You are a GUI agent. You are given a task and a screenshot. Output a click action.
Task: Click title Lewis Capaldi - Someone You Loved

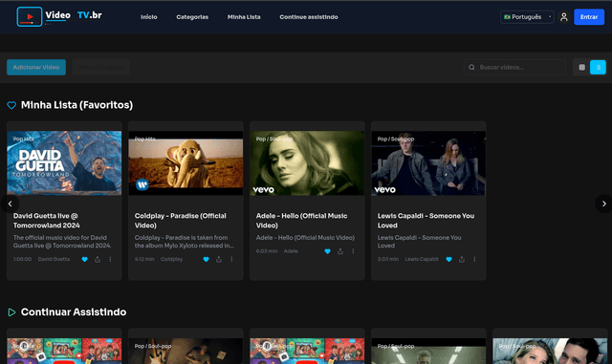click(x=426, y=221)
